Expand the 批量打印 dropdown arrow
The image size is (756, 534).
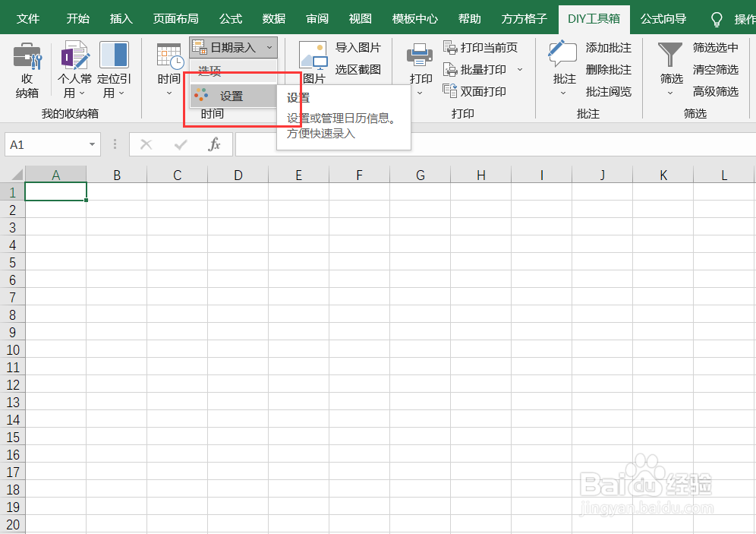[x=520, y=70]
